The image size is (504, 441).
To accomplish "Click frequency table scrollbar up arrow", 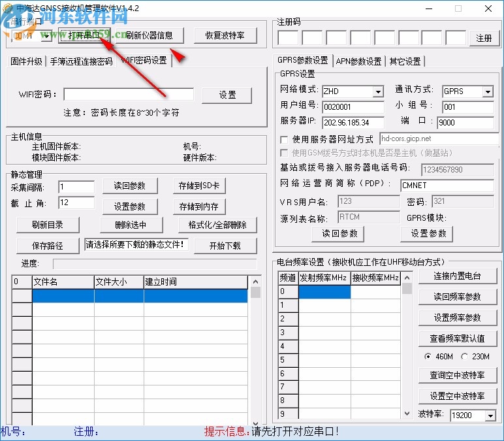I will click(407, 278).
